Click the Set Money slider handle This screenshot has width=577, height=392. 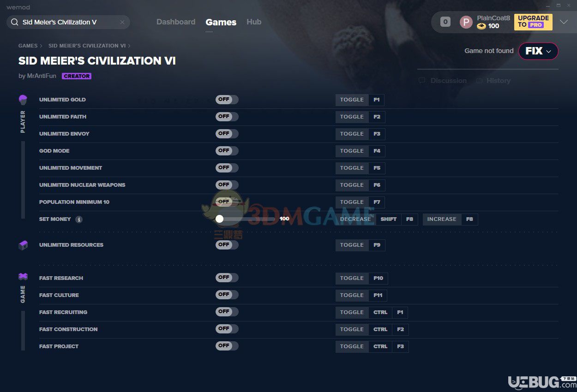pos(220,219)
